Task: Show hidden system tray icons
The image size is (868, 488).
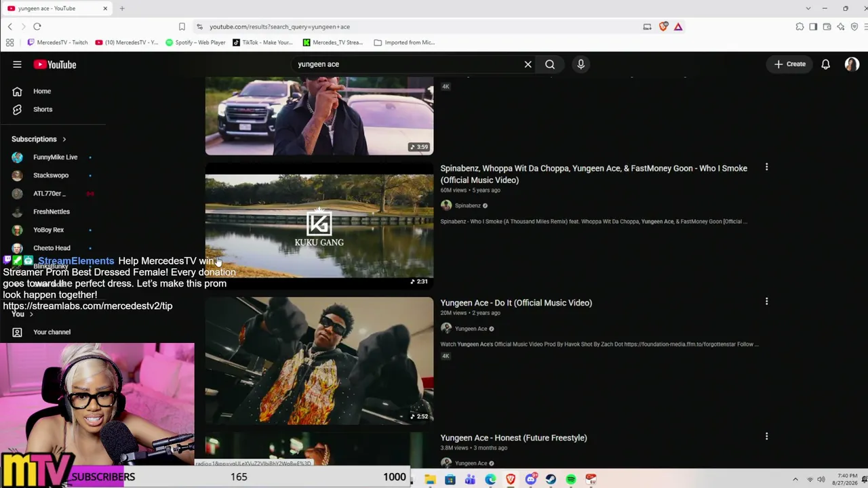Action: click(795, 480)
